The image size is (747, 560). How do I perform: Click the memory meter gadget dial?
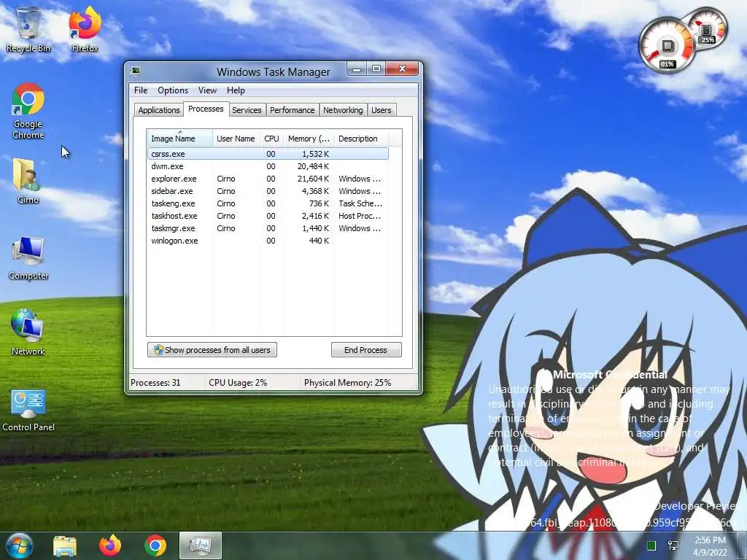(x=708, y=30)
